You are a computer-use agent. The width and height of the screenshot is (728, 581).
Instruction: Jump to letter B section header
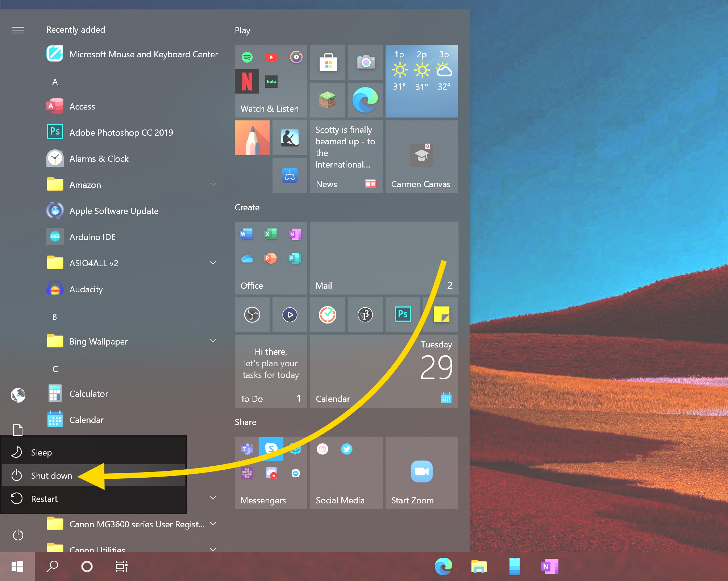point(55,317)
